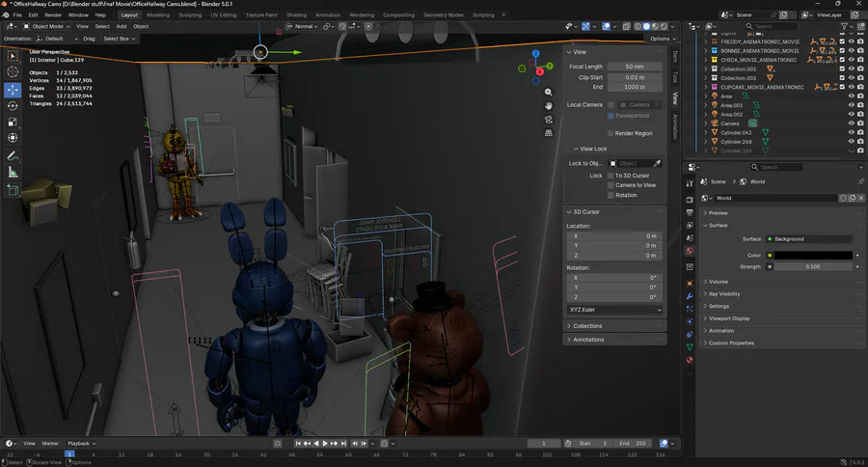
Task: Open the Object Data green triangle tab
Action: (690, 347)
